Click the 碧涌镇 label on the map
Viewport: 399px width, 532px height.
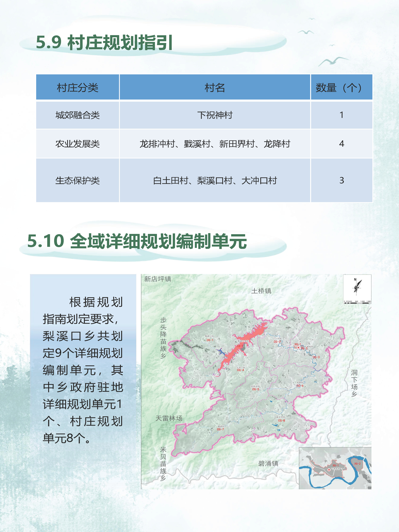(x=268, y=463)
